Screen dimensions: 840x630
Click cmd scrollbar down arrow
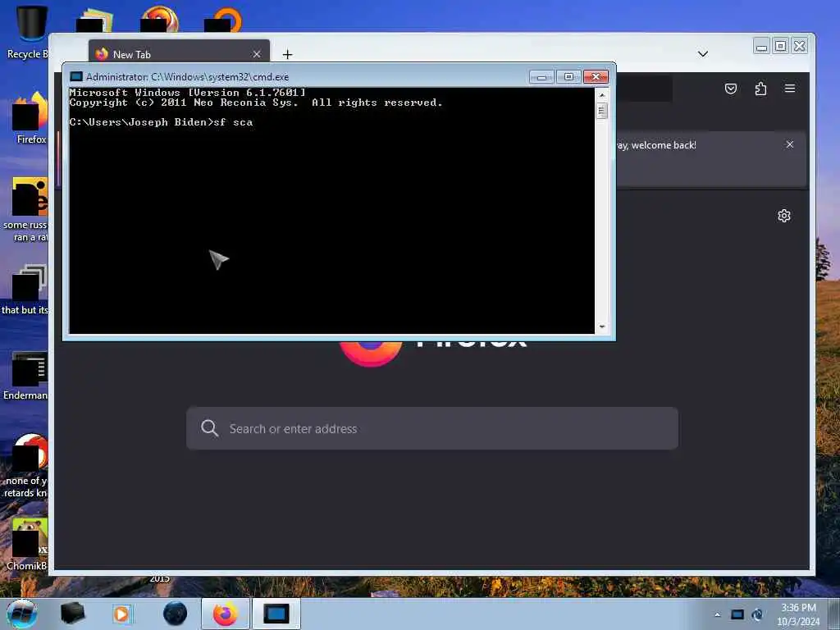[602, 326]
